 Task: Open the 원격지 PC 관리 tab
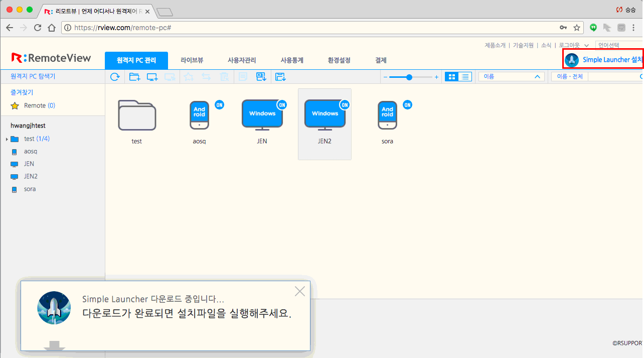pos(136,60)
